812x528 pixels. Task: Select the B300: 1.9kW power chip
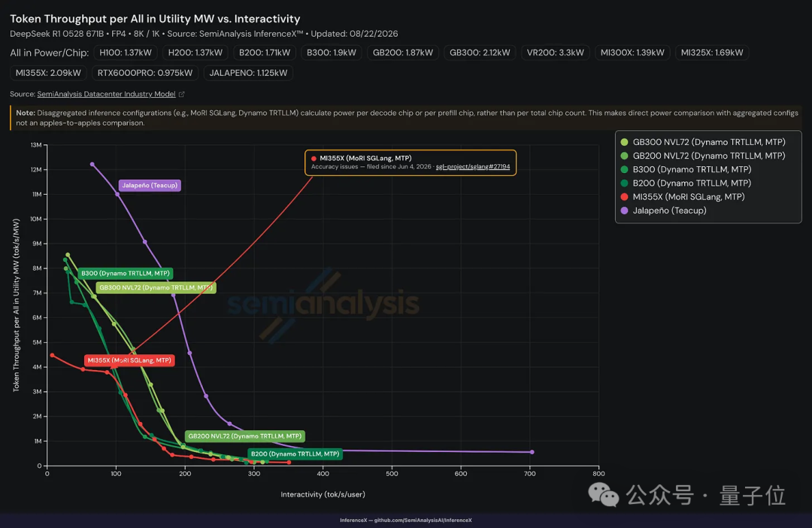point(332,53)
